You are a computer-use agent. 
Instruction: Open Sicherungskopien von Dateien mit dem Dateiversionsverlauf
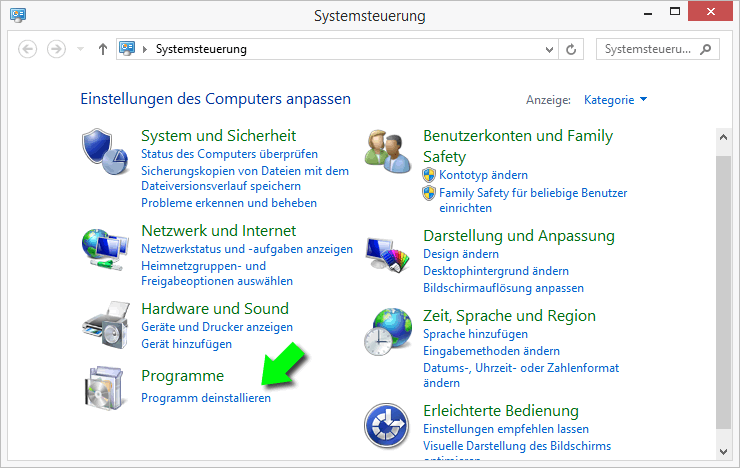[245, 178]
